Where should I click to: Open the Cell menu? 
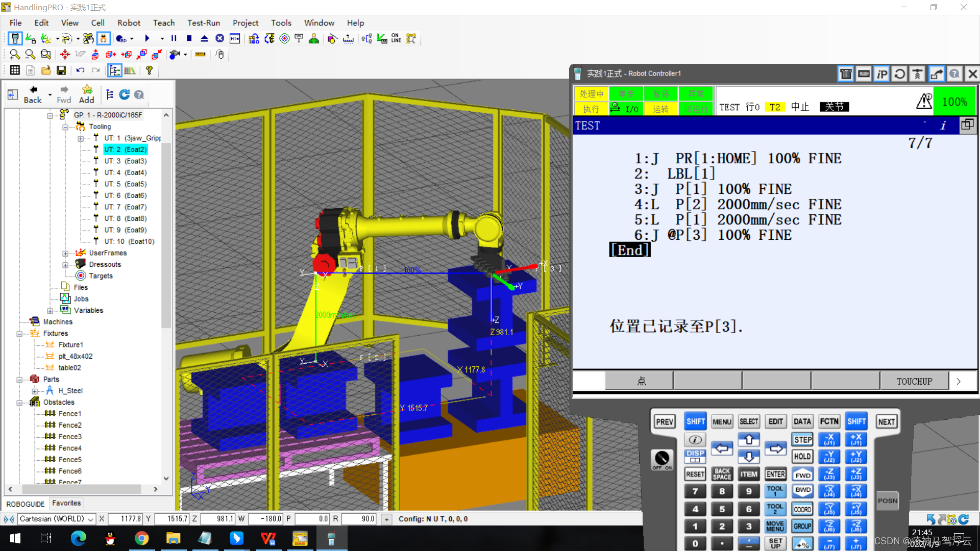click(97, 23)
